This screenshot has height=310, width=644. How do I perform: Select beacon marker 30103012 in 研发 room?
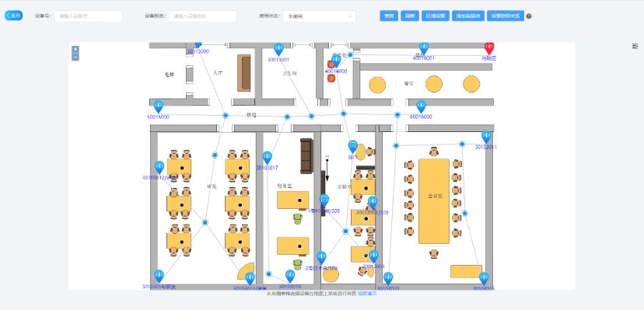tap(159, 167)
